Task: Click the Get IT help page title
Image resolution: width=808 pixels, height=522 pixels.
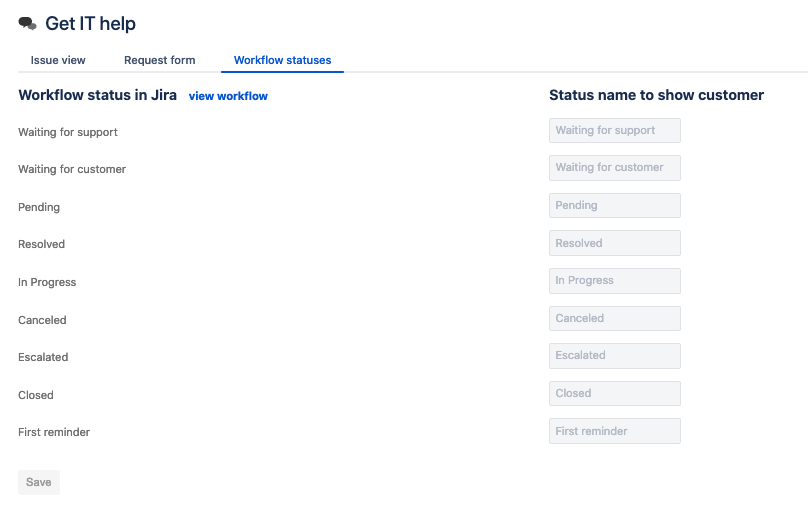Action: coord(91,24)
